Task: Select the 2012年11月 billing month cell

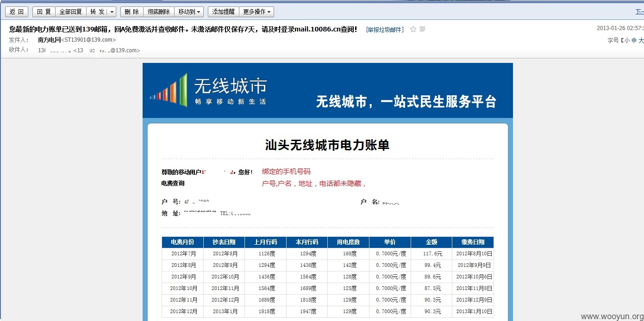Action: (182, 300)
